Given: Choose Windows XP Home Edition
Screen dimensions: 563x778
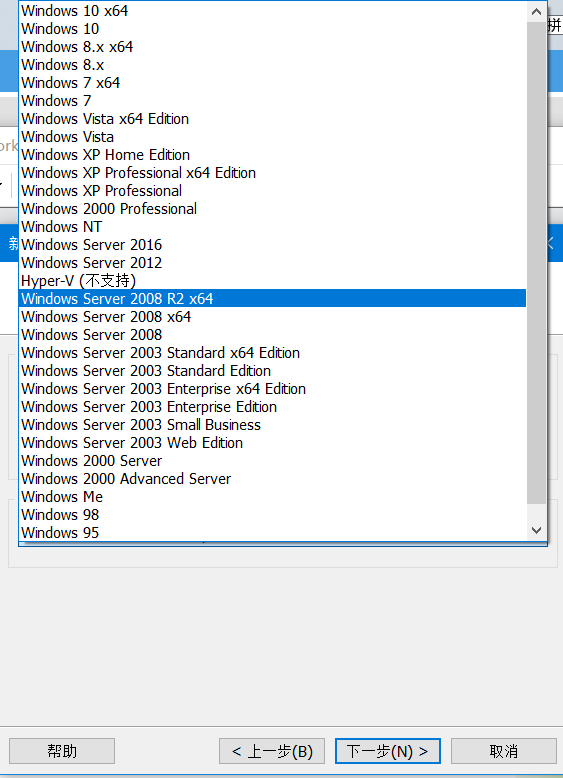Looking at the screenshot, I should 272,155.
